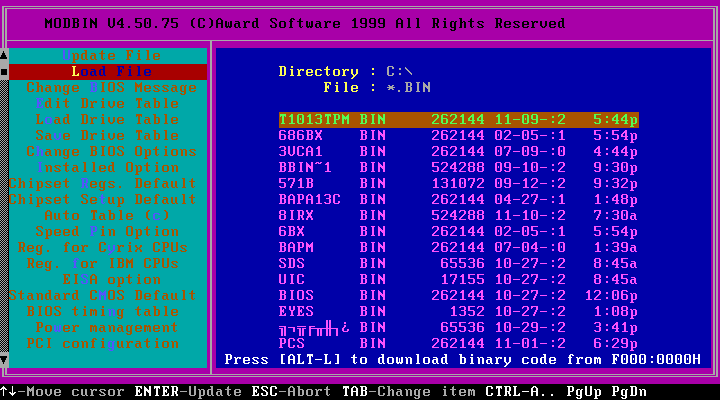Image resolution: width=720 pixels, height=400 pixels.
Task: Select file PCS BIN
Action: (x=458, y=344)
